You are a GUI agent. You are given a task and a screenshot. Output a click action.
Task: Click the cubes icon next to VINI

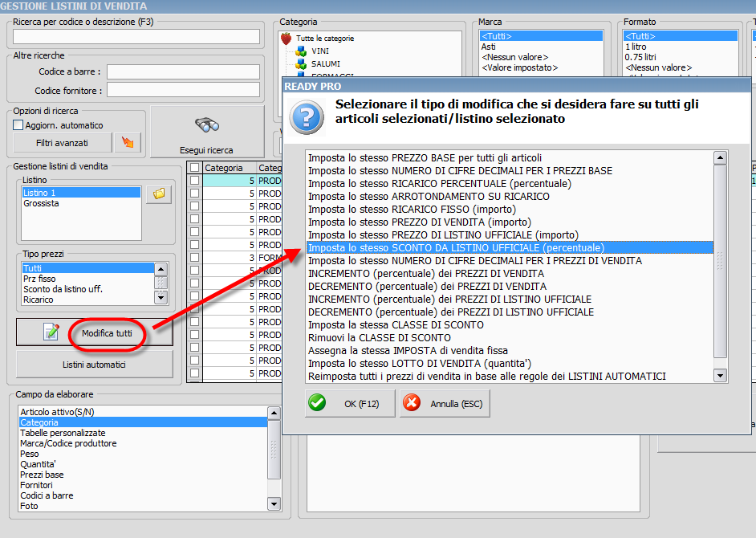pyautogui.click(x=301, y=51)
